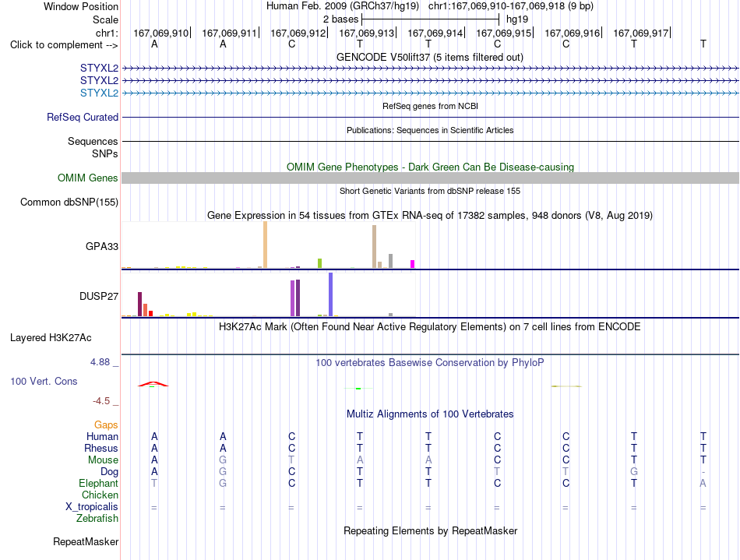Click the tallest tan bar in GPA33 chart
This screenshot has width=740, height=560.
click(x=265, y=245)
